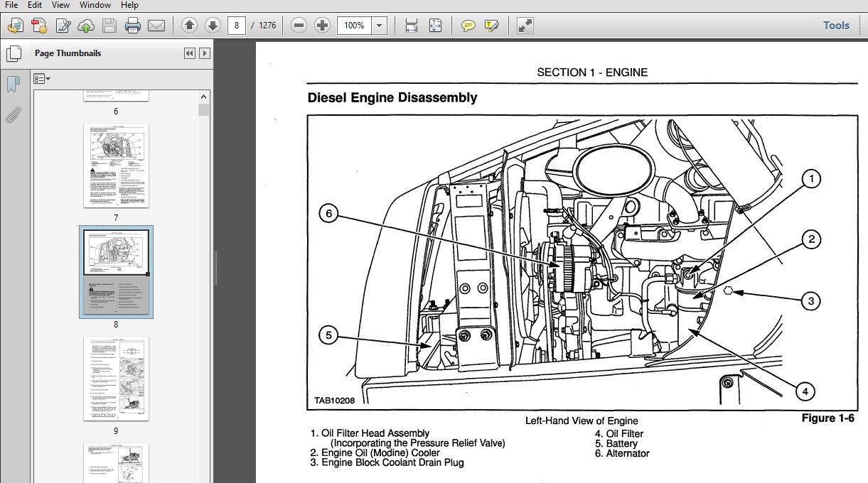Image resolution: width=868 pixels, height=483 pixels.
Task: Go to next page down arrow
Action: [213, 26]
